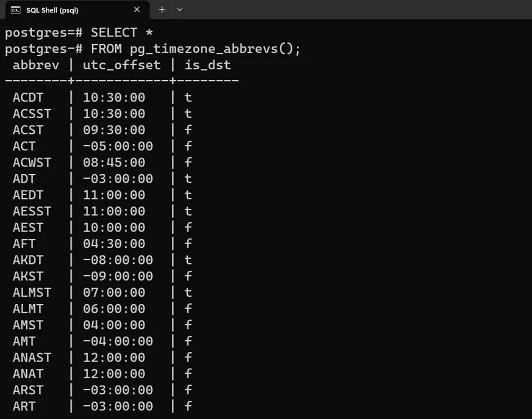Click the SQL Shell terminal icon in tab
The image size is (532, 419).
coord(15,10)
